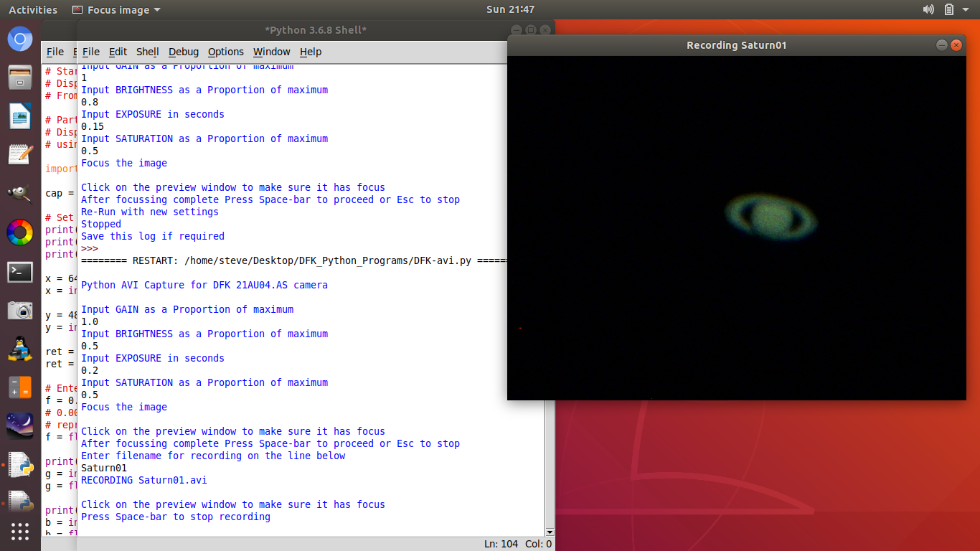980x551 pixels.
Task: Open the Focus image app menu dropdown
Action: [117, 10]
